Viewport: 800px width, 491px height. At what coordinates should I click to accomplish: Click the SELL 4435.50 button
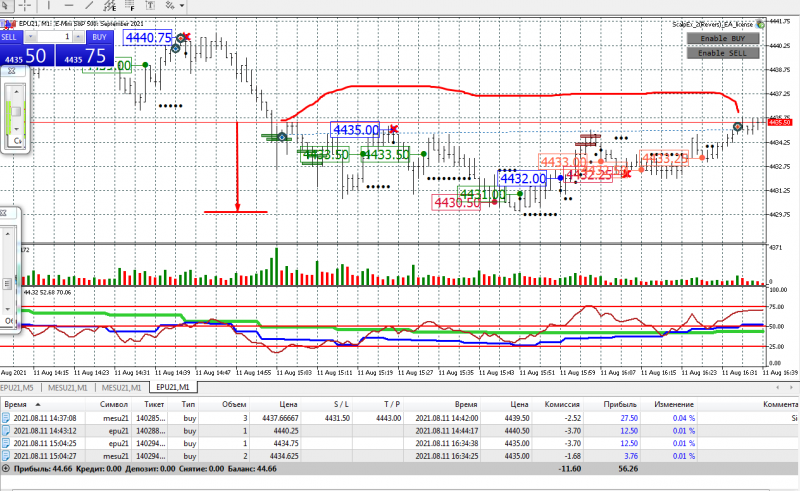point(27,55)
